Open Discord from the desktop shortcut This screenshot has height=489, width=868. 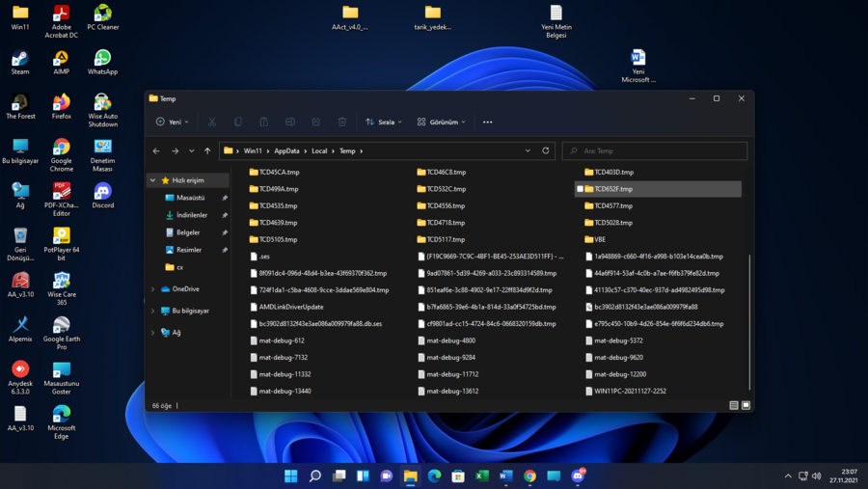click(x=102, y=192)
